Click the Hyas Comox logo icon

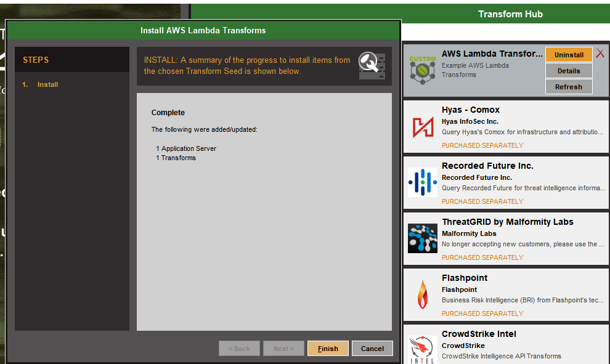pyautogui.click(x=423, y=127)
